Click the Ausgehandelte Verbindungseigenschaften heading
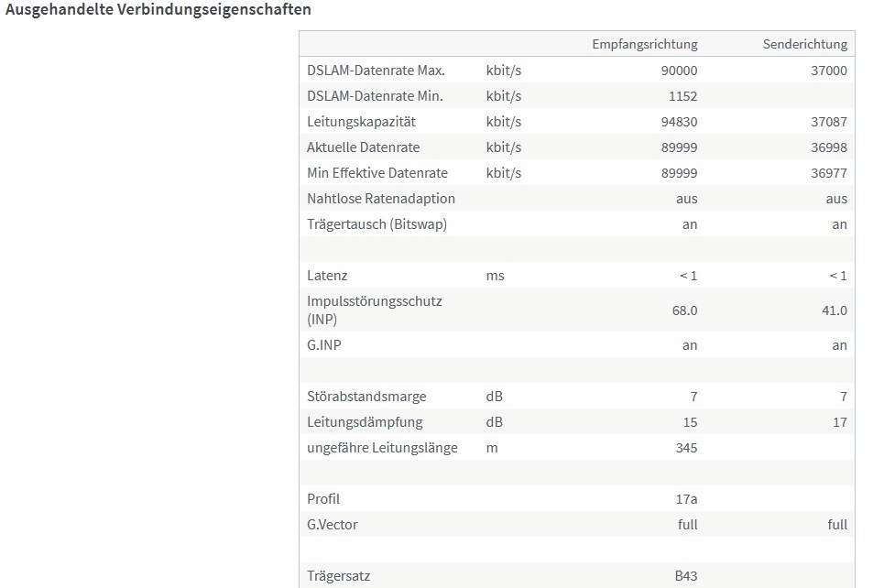This screenshot has height=588, width=884. [158, 9]
